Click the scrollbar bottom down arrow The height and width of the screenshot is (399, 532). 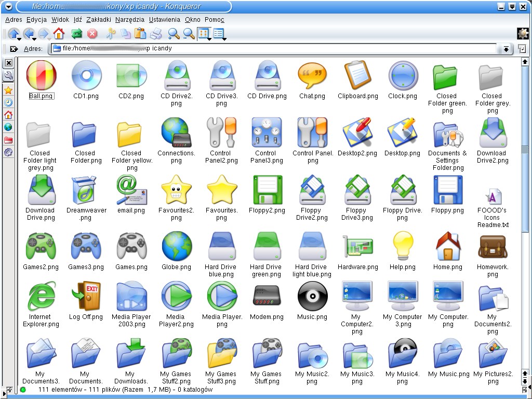click(525, 381)
